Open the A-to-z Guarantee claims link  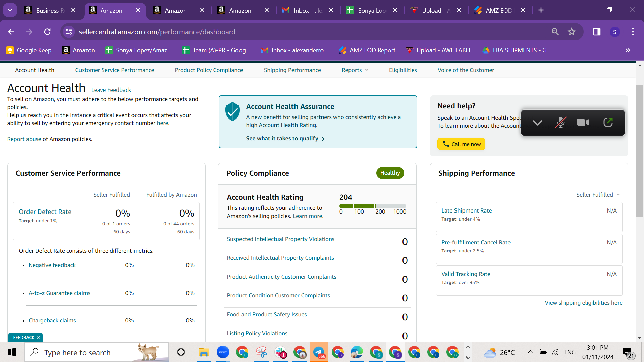(x=59, y=293)
